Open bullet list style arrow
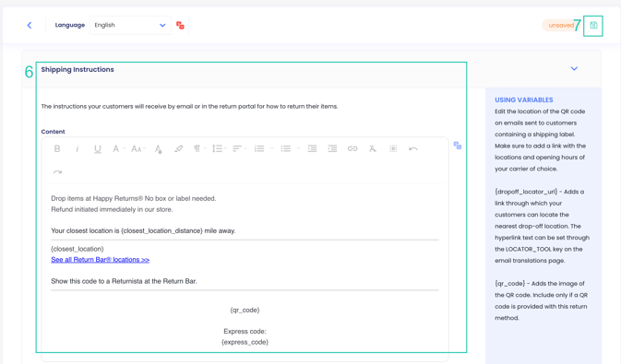This screenshot has height=364, width=621. (x=298, y=148)
